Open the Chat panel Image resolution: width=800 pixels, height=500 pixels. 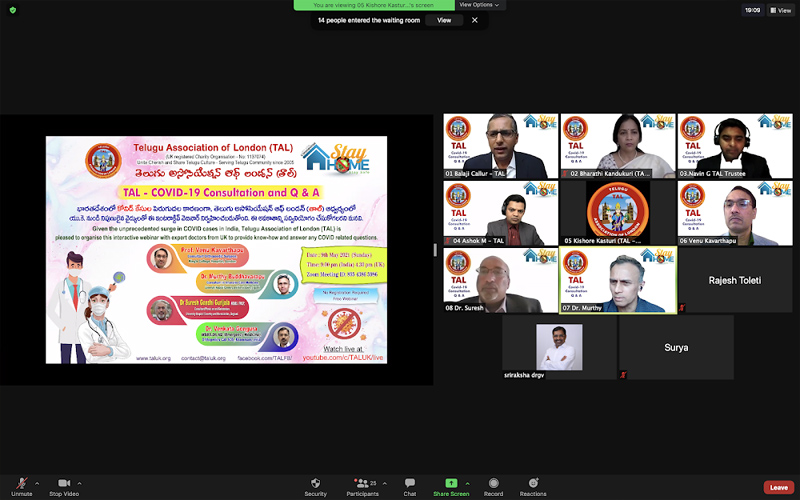(x=410, y=487)
